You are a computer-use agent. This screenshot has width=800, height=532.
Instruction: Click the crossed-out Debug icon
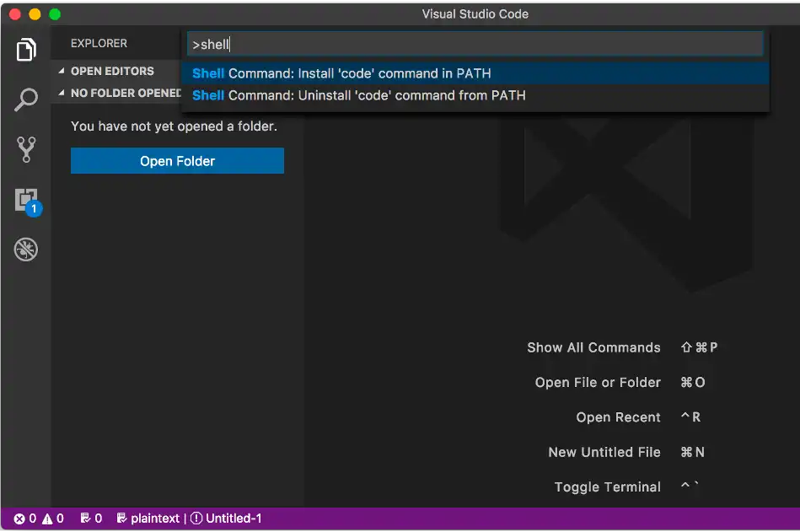[26, 250]
